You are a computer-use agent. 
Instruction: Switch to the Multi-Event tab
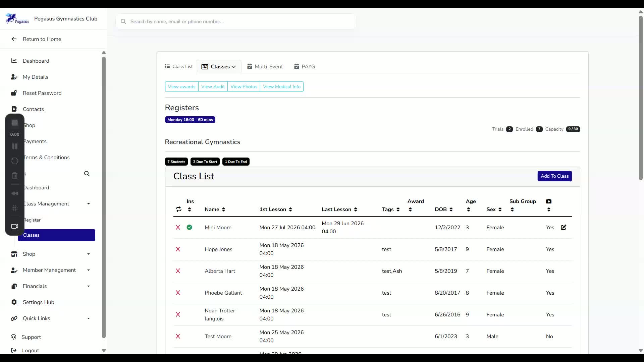pyautogui.click(x=265, y=67)
